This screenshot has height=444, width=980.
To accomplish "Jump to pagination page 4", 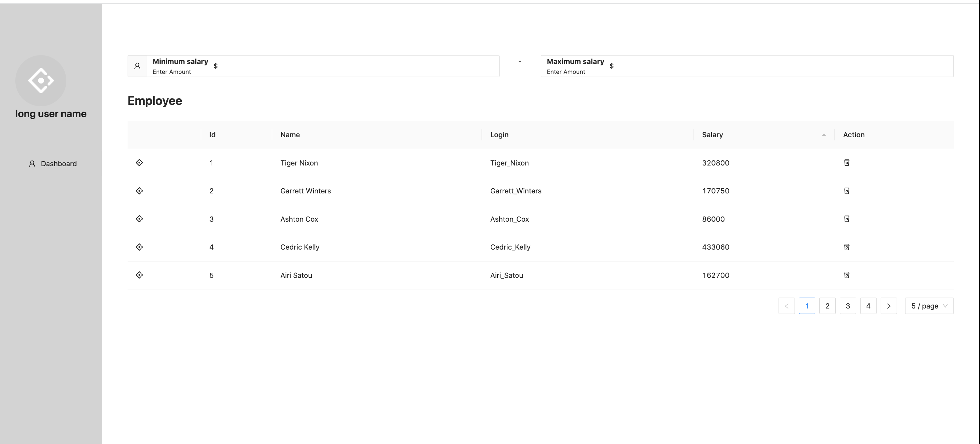I will click(x=868, y=306).
